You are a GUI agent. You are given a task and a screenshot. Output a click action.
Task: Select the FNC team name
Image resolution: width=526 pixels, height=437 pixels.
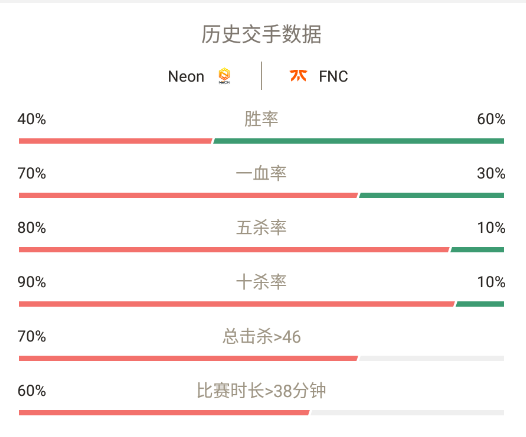[x=333, y=76]
